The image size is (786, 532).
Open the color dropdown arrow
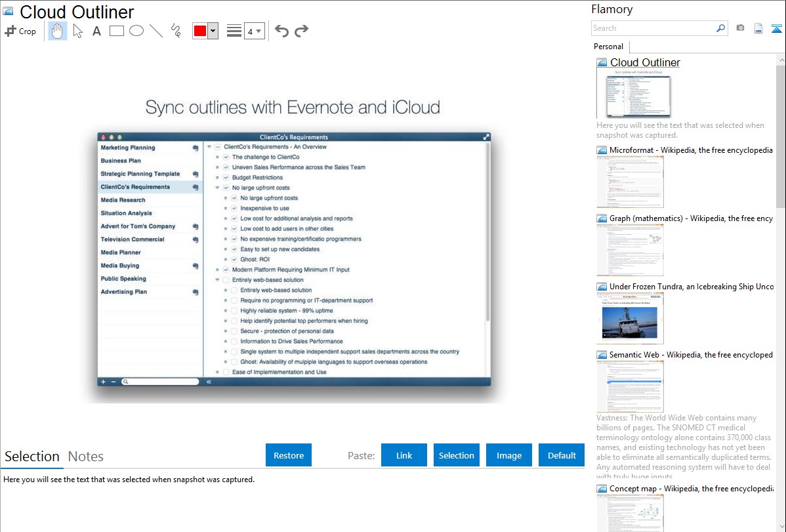point(213,31)
